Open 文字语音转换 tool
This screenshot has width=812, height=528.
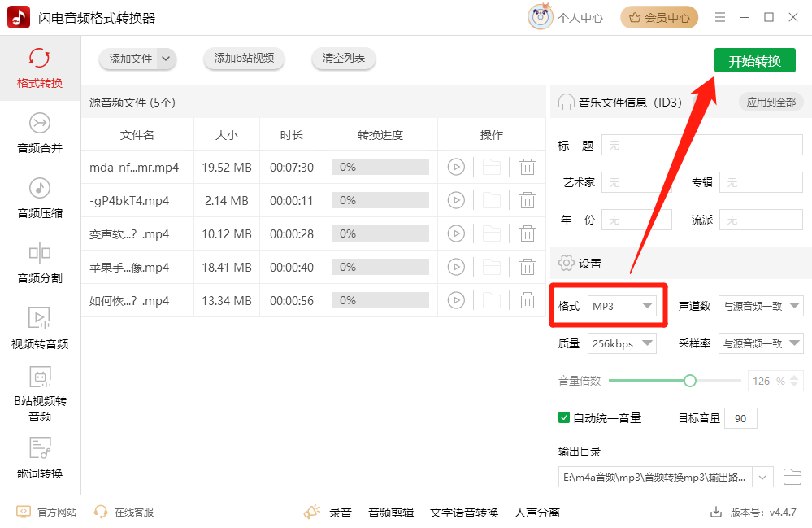tap(464, 513)
